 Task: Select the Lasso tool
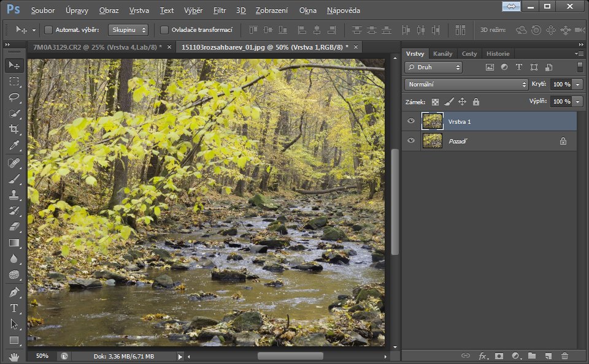click(x=14, y=97)
